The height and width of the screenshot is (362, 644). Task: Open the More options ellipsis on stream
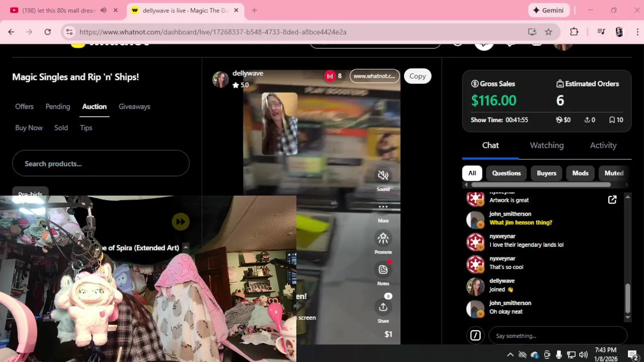[383, 207]
